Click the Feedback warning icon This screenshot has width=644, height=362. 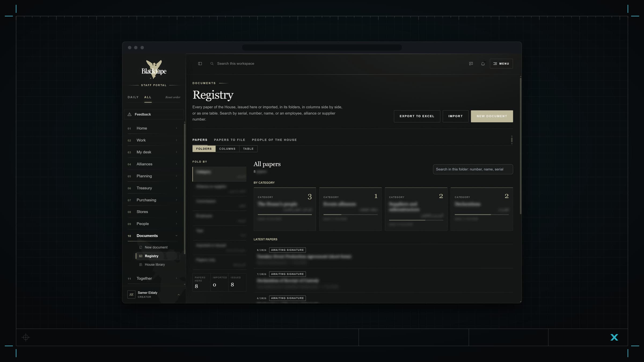(x=130, y=114)
